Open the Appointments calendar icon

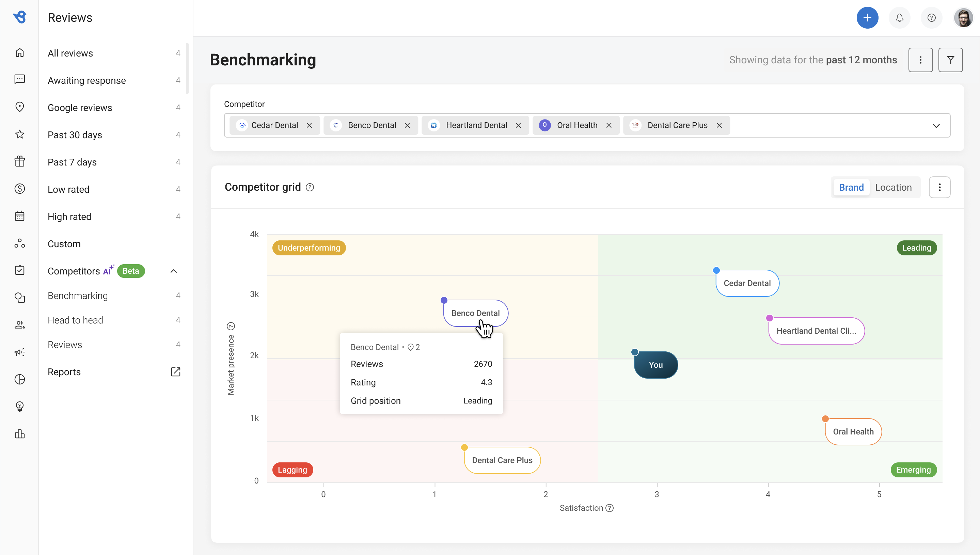19,216
